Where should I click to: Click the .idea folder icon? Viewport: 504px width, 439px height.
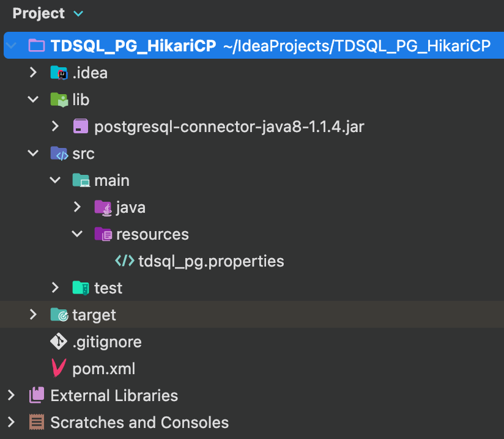[x=59, y=73]
